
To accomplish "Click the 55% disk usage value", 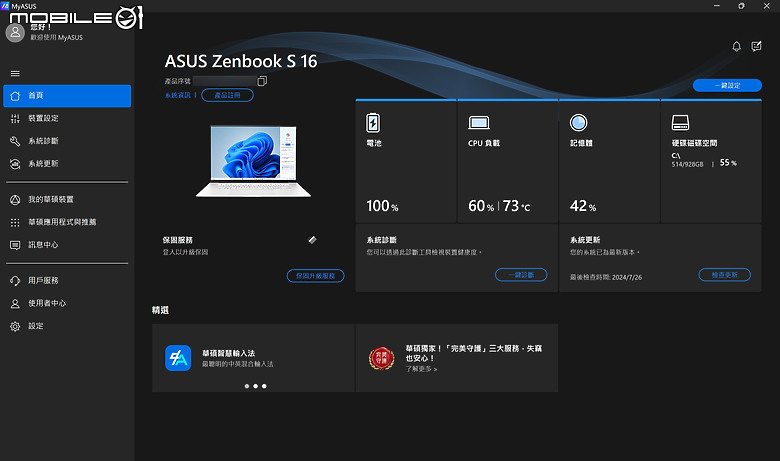I will point(728,163).
